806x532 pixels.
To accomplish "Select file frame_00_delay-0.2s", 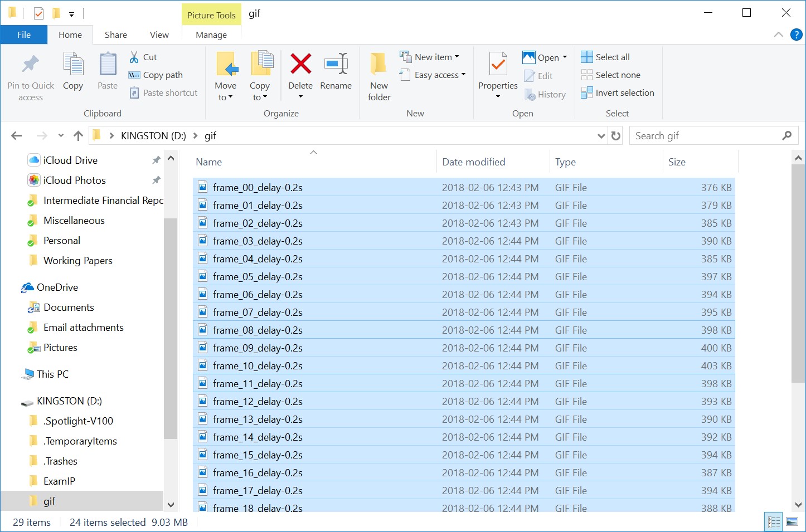I will pos(464,187).
